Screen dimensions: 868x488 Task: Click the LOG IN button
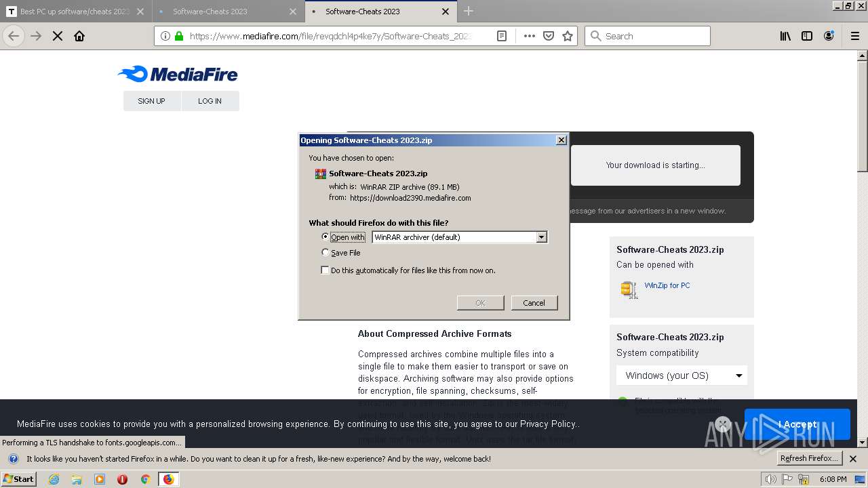[210, 101]
